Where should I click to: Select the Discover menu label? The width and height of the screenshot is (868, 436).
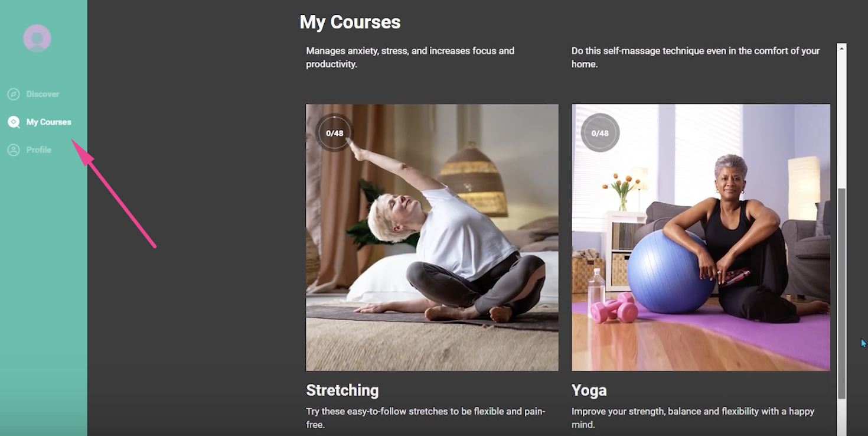pos(43,94)
